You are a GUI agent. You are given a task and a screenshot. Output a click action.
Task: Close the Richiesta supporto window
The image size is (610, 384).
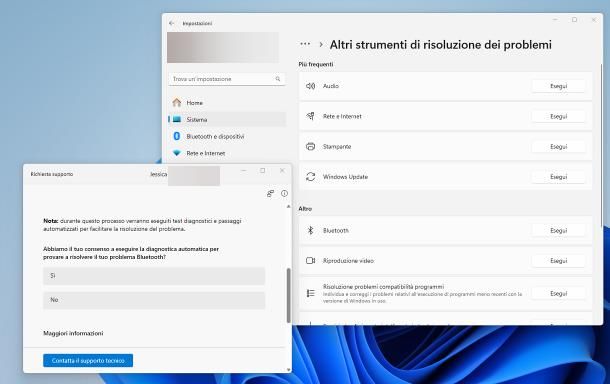282,170
